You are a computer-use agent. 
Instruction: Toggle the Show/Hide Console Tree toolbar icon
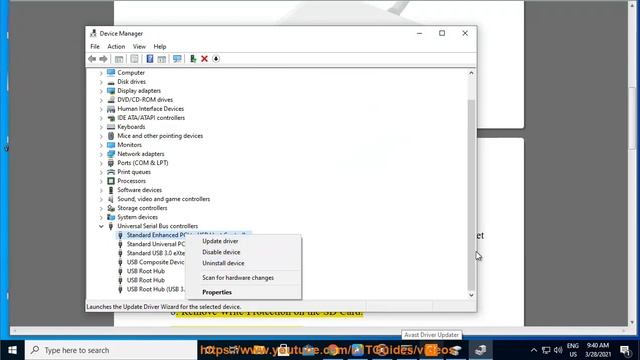(x=119, y=59)
